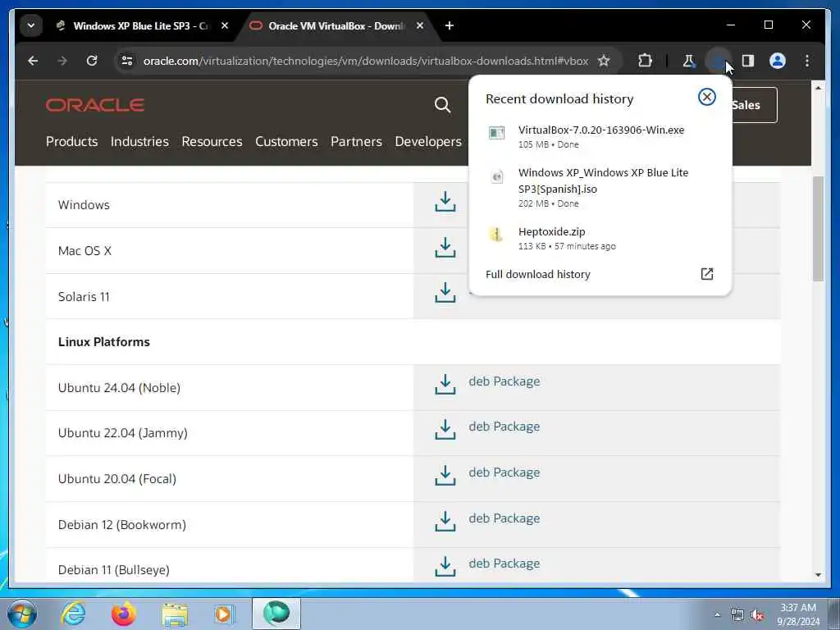Viewport: 840px width, 630px height.
Task: Click the Sales button
Action: (x=755, y=105)
